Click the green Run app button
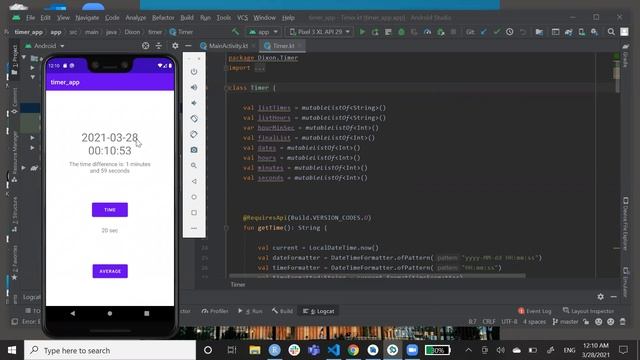The height and width of the screenshot is (360, 640). coord(362,32)
